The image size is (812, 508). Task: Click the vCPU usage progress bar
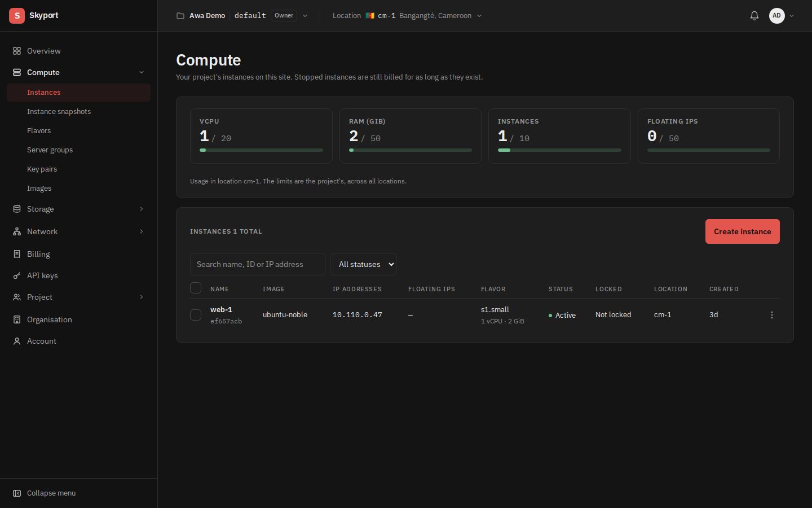pyautogui.click(x=261, y=150)
